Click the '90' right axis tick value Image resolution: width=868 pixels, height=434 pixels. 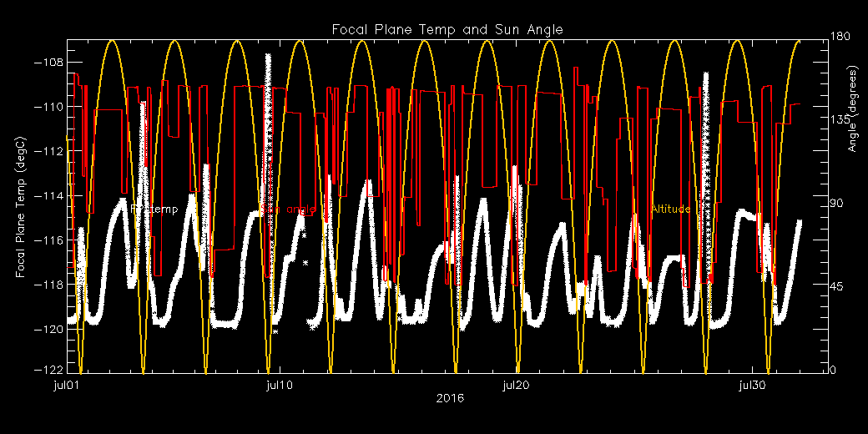[x=836, y=204]
